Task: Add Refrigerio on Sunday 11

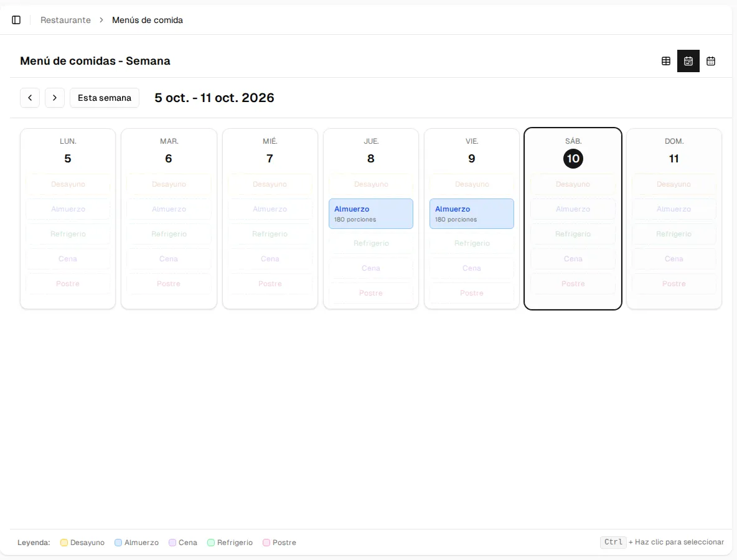Action: pyautogui.click(x=674, y=234)
